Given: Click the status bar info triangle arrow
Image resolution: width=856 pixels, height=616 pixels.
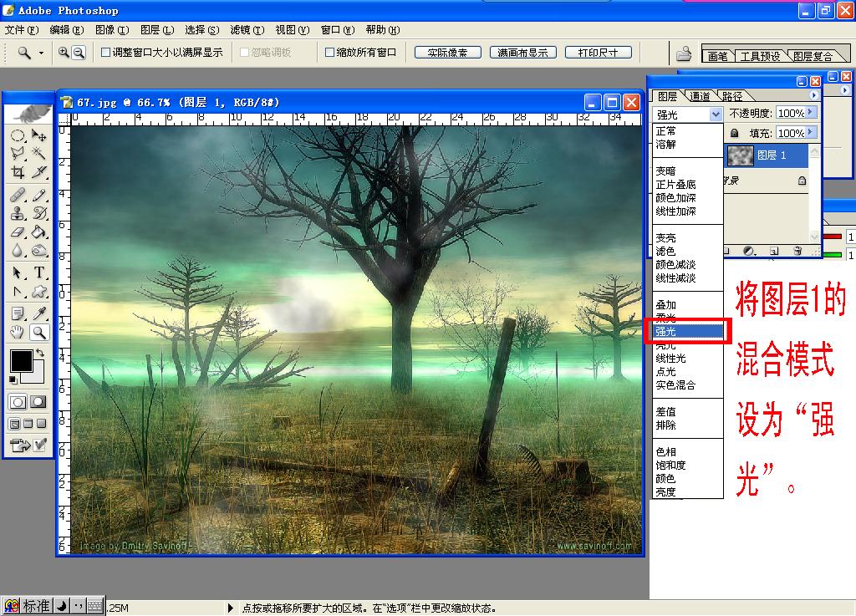Looking at the screenshot, I should [x=231, y=608].
